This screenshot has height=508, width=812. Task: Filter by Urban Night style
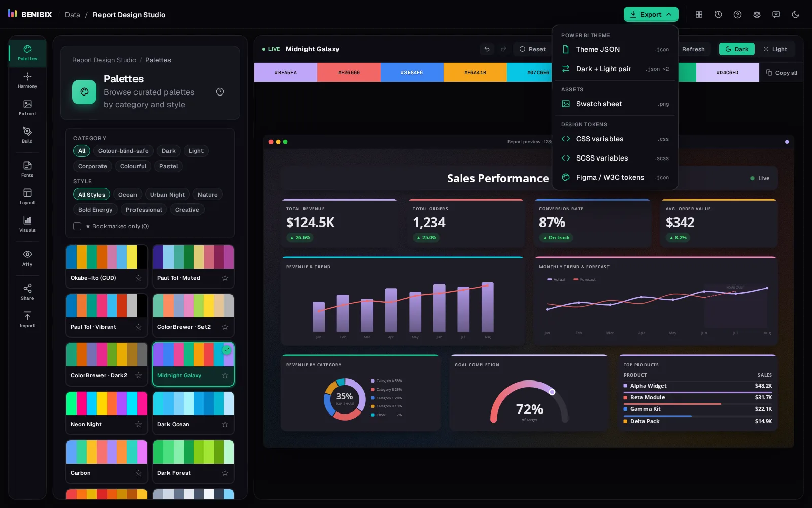[167, 195]
